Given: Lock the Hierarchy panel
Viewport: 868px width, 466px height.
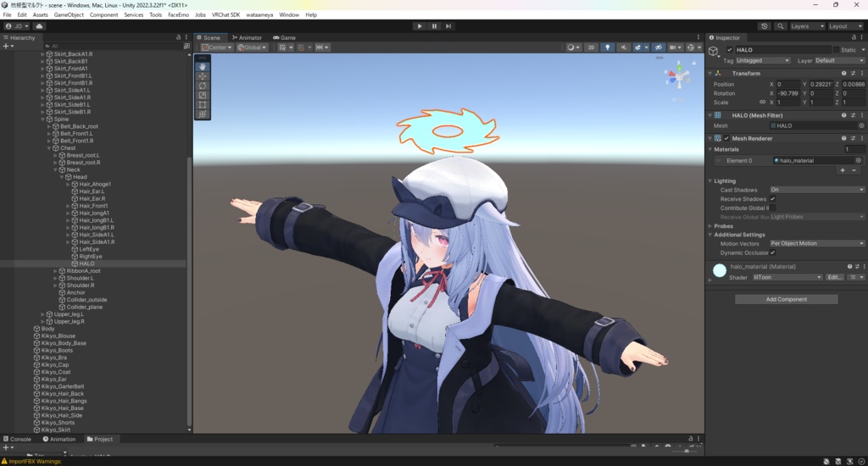Looking at the screenshot, I should click(x=178, y=37).
